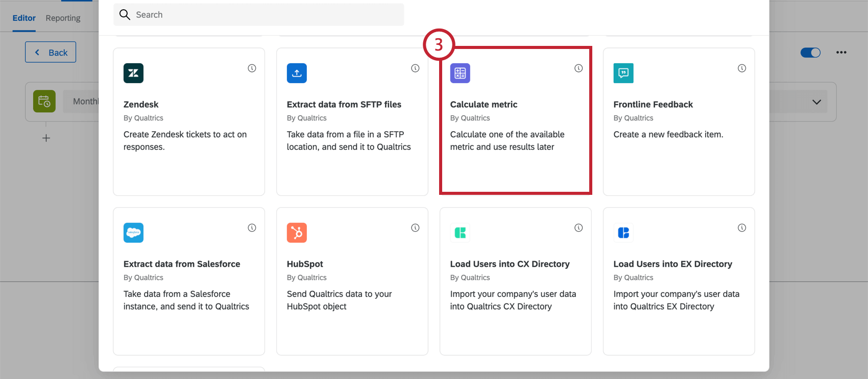The height and width of the screenshot is (379, 868).
Task: Click 'Take data from a Salesforce instance' description
Action: 186,300
